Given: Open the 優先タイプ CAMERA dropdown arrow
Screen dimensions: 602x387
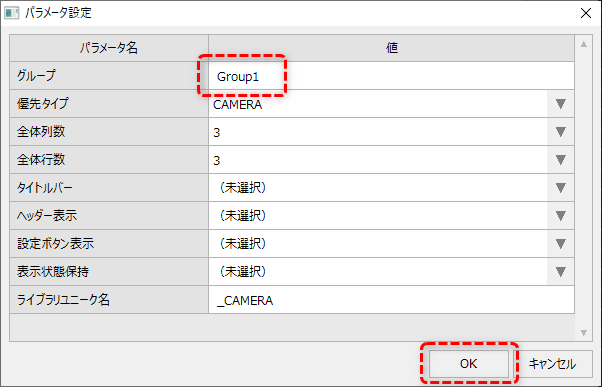Looking at the screenshot, I should pos(561,104).
